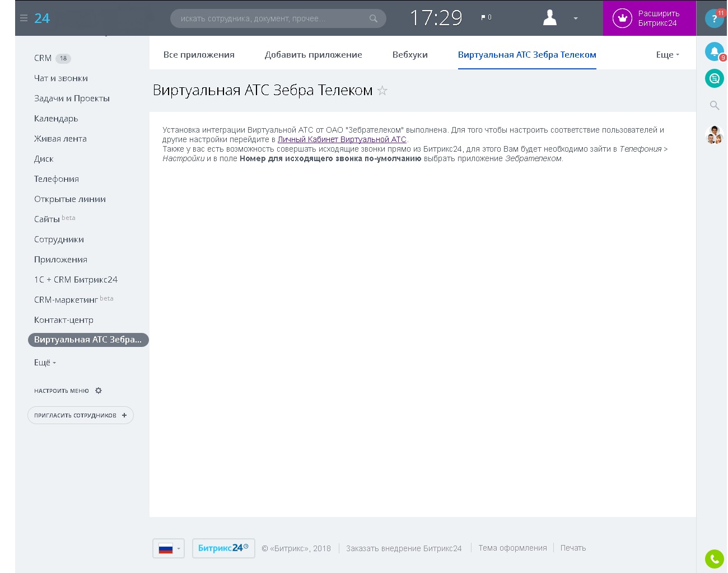Open Russian flag language selector
This screenshot has height=573, width=728.
169,548
